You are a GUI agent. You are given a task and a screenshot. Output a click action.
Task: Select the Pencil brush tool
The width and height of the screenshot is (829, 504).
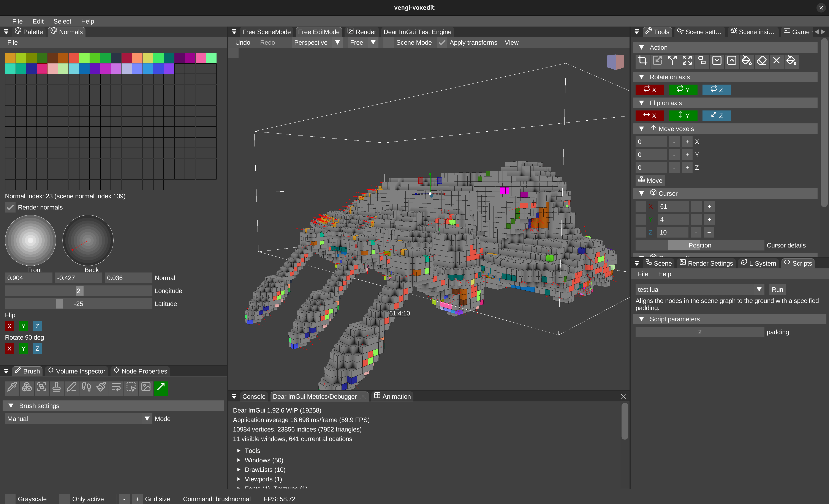click(71, 388)
